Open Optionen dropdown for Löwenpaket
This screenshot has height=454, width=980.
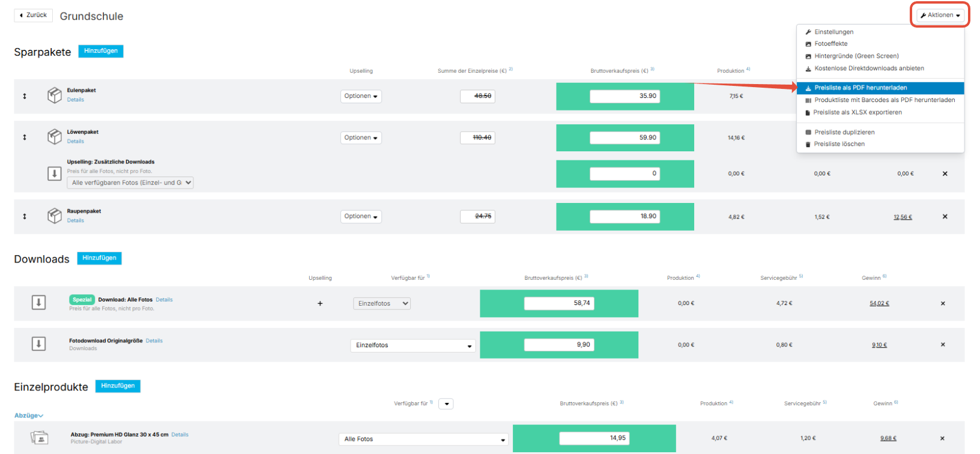361,138
